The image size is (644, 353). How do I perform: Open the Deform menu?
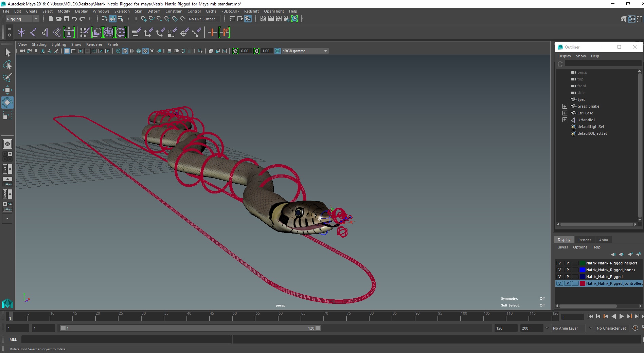(154, 11)
